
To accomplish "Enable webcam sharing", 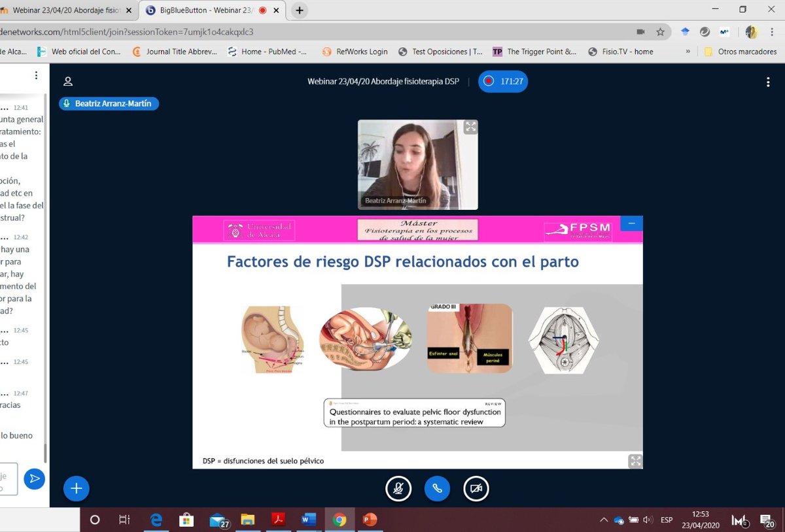I will click(x=476, y=488).
